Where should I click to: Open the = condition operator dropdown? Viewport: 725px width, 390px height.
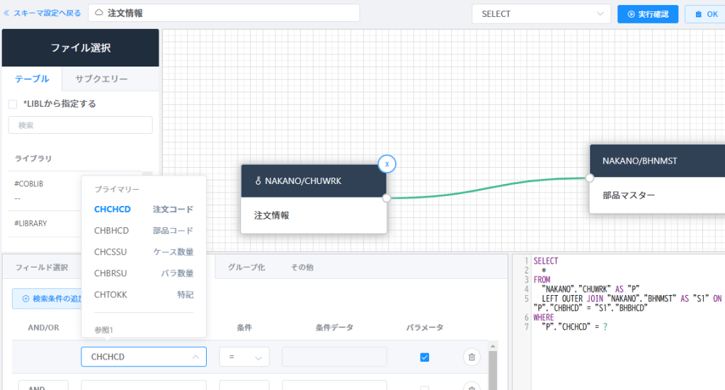[x=244, y=357]
